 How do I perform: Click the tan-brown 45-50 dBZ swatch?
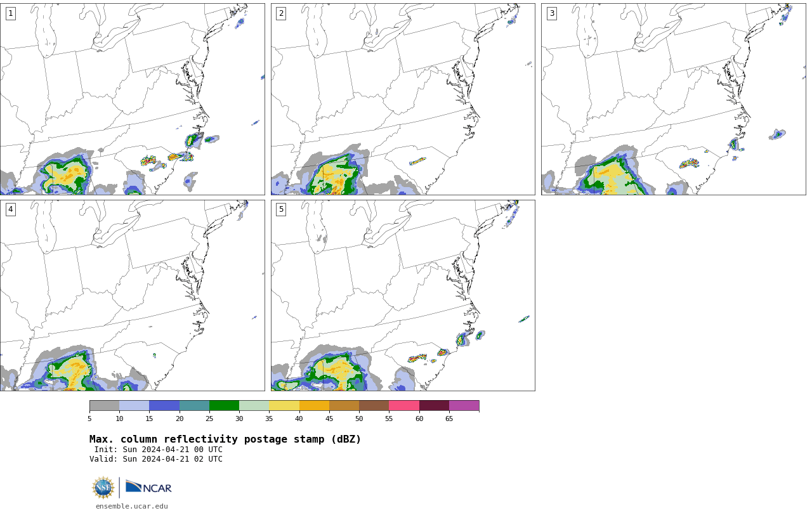[x=344, y=406]
